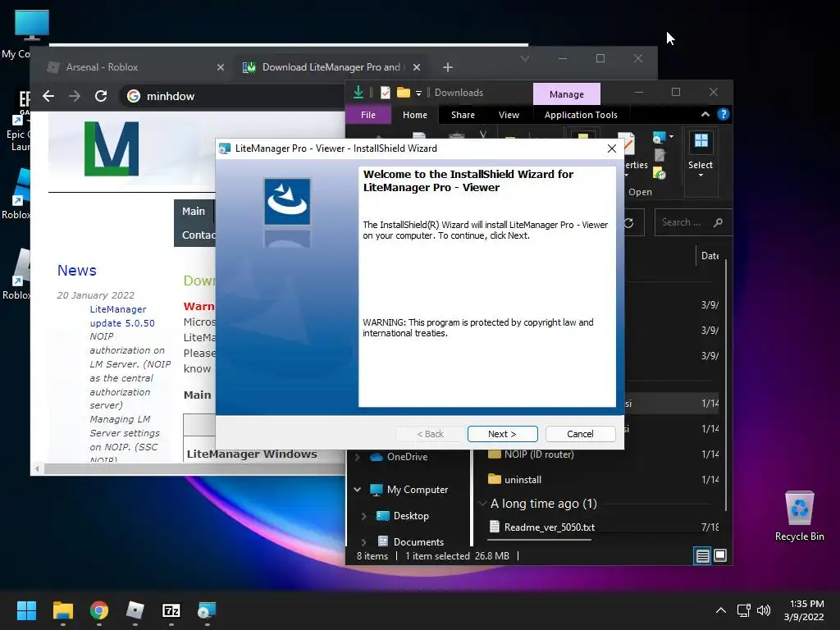Click the Explorer search box
Screen dimensions: 840x630
(693, 222)
